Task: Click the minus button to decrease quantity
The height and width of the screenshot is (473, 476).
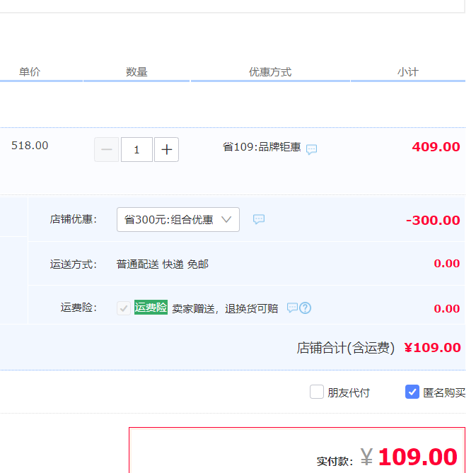Action: tap(107, 150)
